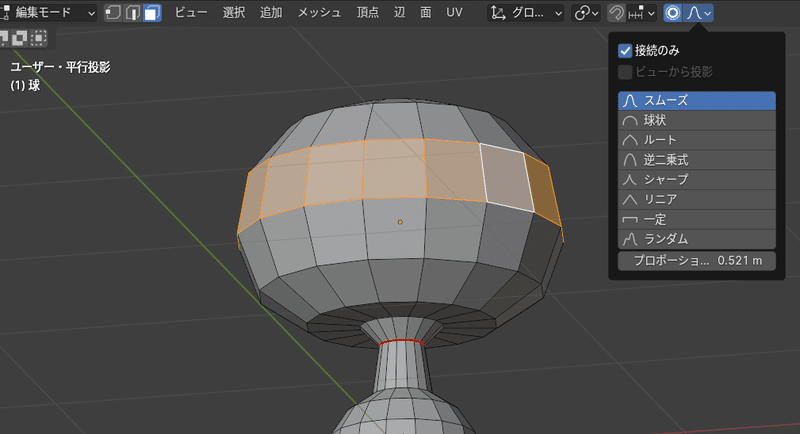Image resolution: width=800 pixels, height=434 pixels.
Task: Click the white-outlined active face on the sphere
Action: pos(507,177)
